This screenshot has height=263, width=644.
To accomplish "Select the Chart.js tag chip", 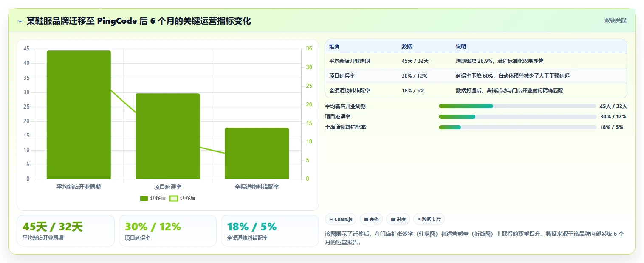I will 341,219.
